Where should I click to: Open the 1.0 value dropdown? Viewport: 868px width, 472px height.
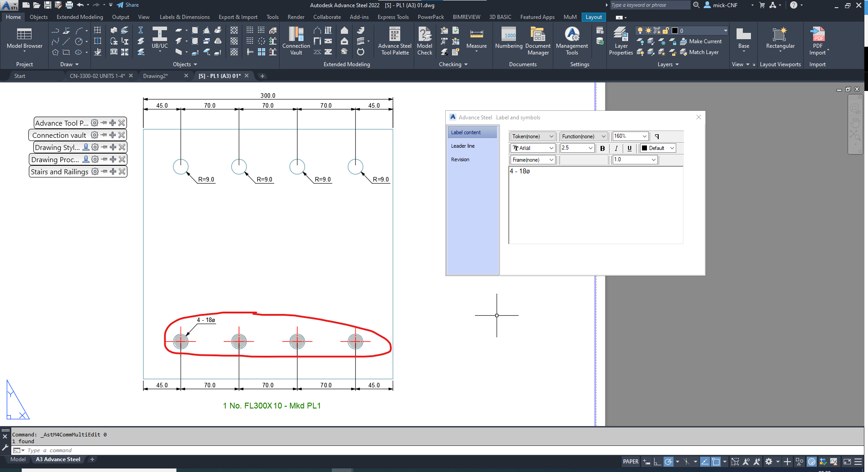(x=635, y=160)
